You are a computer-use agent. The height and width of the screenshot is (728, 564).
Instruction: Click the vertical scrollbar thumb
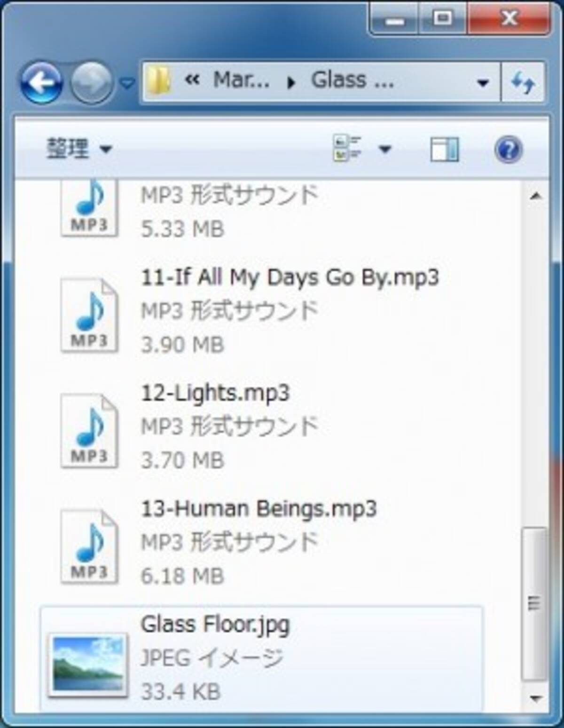pyautogui.click(x=535, y=603)
